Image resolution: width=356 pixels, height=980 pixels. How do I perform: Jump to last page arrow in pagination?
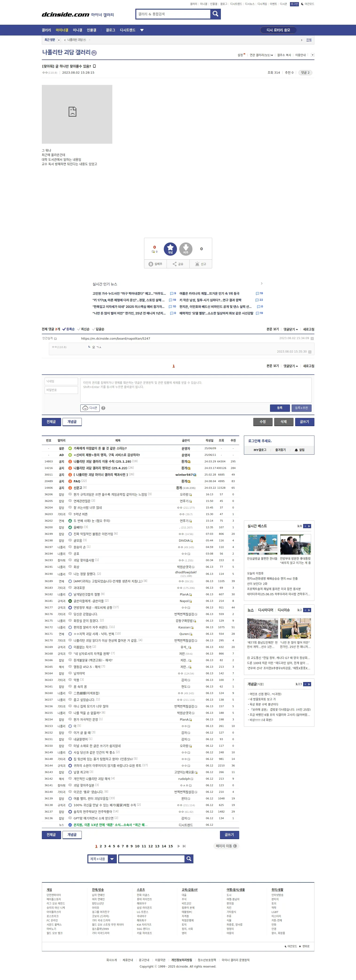pos(184,846)
